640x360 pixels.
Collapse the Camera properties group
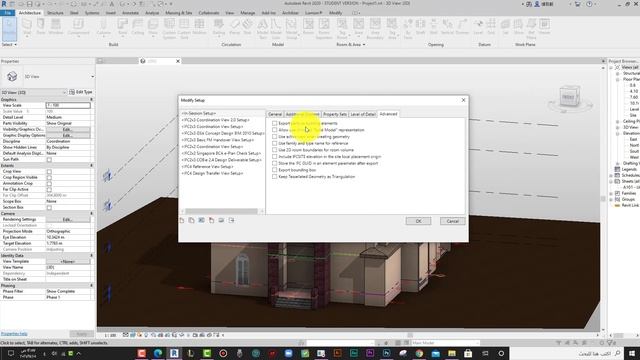pos(91,213)
